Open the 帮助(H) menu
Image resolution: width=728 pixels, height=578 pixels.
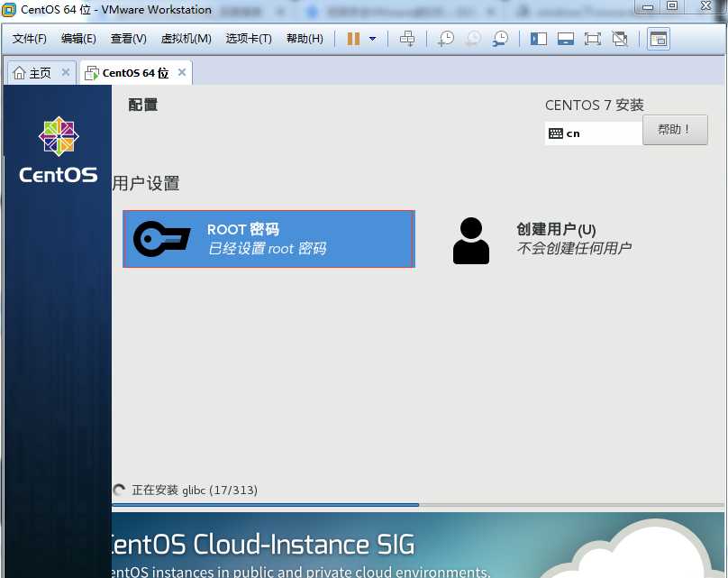305,39
